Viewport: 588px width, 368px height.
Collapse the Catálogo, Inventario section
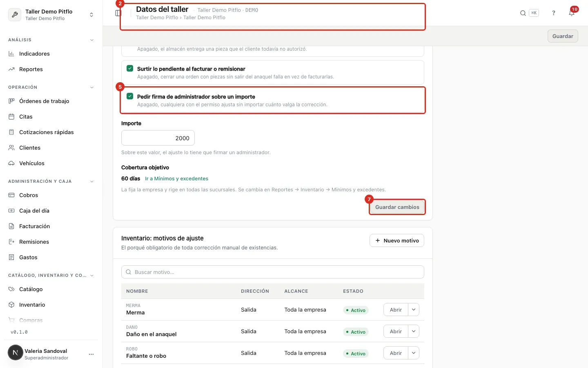coord(92,276)
